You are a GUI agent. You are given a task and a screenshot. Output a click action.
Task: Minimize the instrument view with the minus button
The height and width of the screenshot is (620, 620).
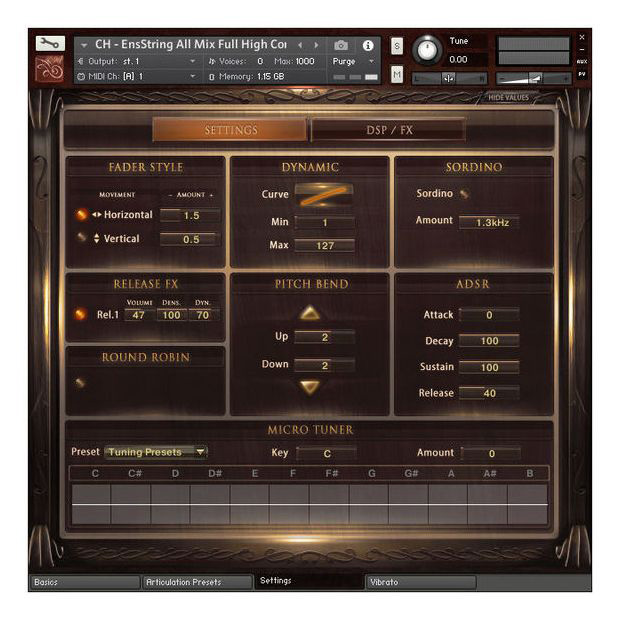582,49
